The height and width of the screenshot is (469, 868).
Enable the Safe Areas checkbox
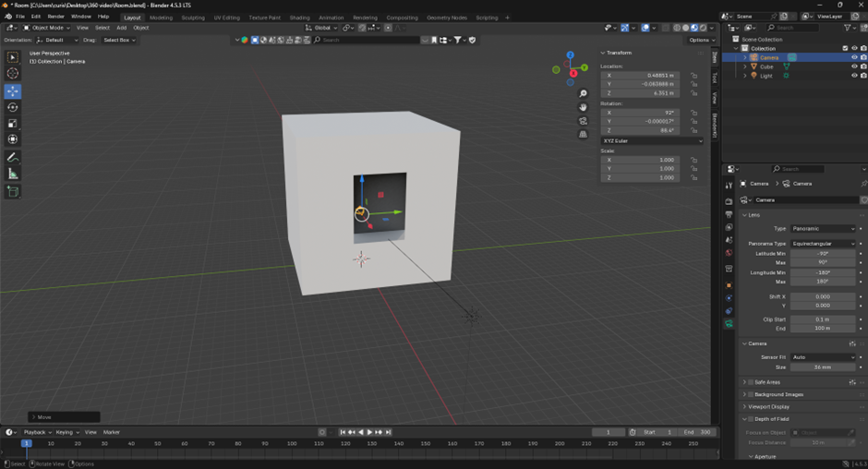point(751,381)
